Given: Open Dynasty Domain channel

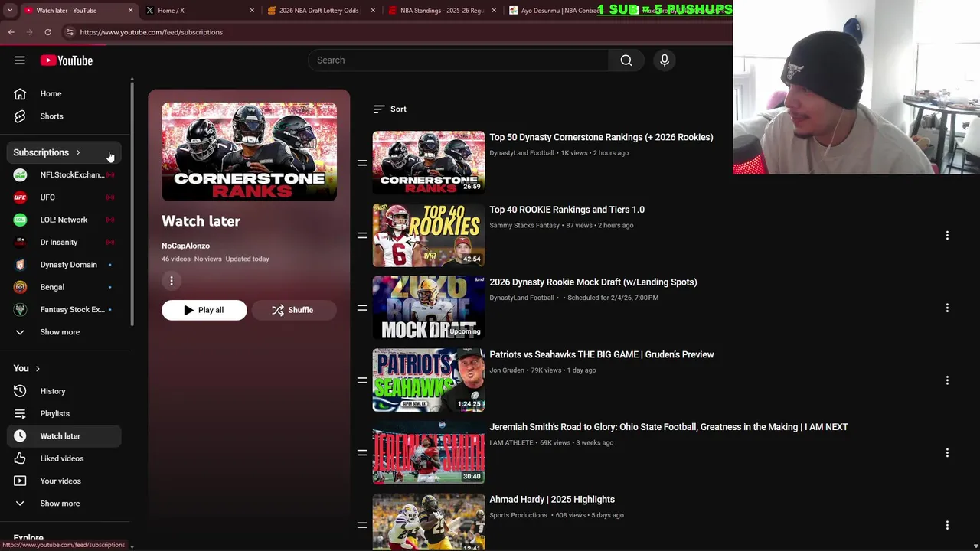Looking at the screenshot, I should tap(64, 265).
